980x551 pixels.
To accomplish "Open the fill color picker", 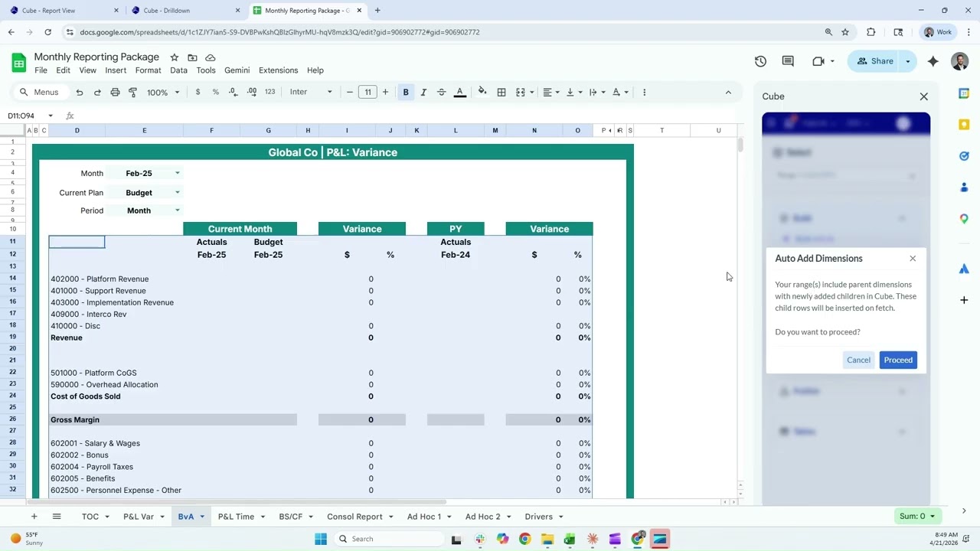I will click(x=482, y=92).
